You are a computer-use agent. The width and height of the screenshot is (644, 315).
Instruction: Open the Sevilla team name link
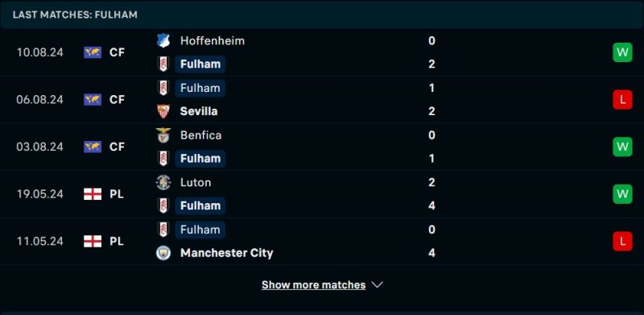(199, 111)
